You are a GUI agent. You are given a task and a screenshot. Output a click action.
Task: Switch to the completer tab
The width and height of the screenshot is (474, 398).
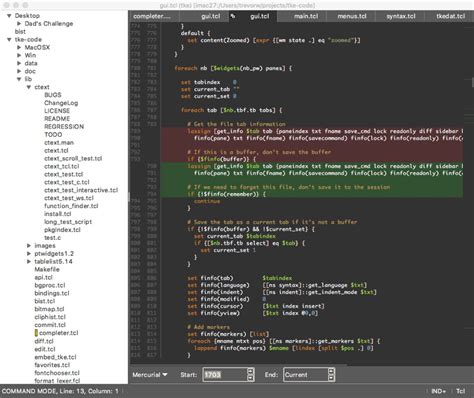(154, 16)
